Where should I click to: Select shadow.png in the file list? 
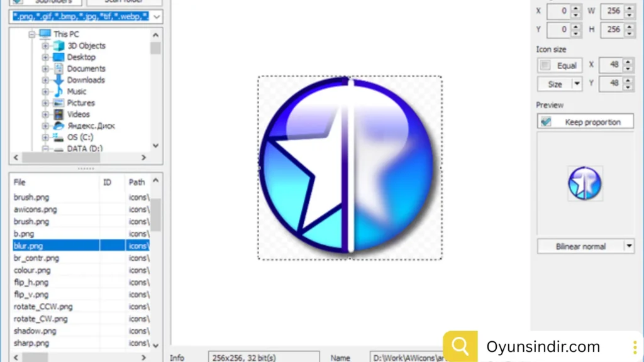click(35, 331)
